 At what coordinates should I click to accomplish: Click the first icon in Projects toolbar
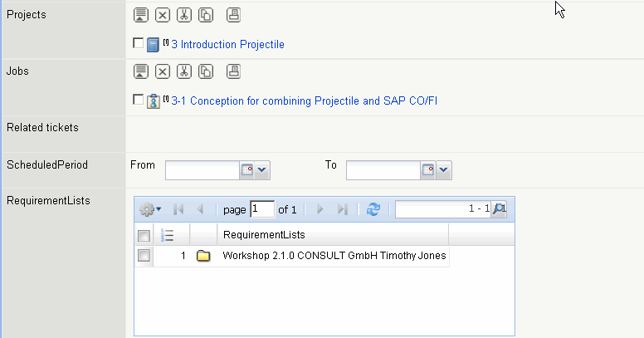pos(141,15)
